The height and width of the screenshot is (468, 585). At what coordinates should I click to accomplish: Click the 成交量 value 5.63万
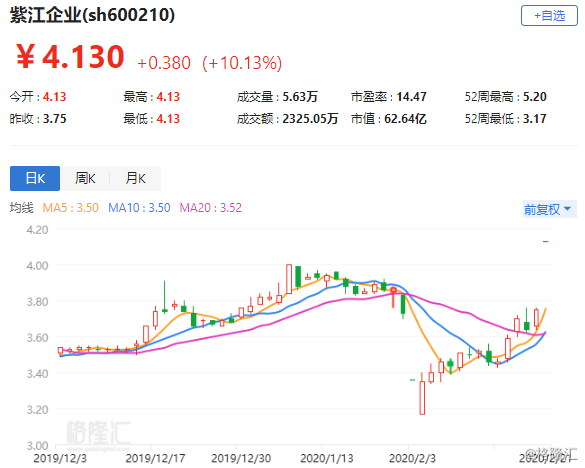[x=300, y=97]
